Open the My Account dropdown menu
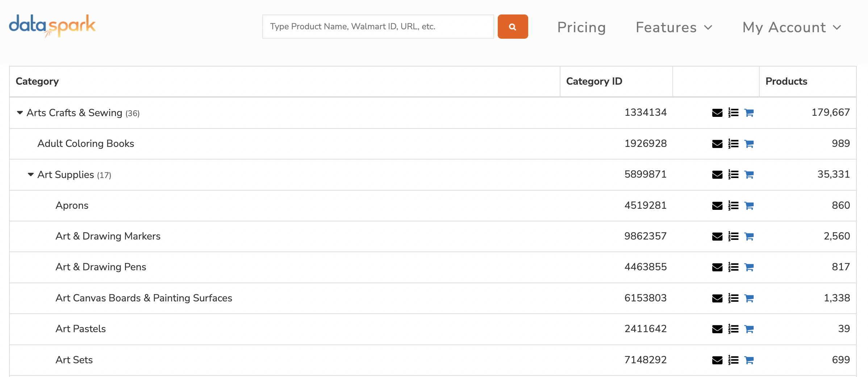The image size is (868, 377). coord(791,27)
